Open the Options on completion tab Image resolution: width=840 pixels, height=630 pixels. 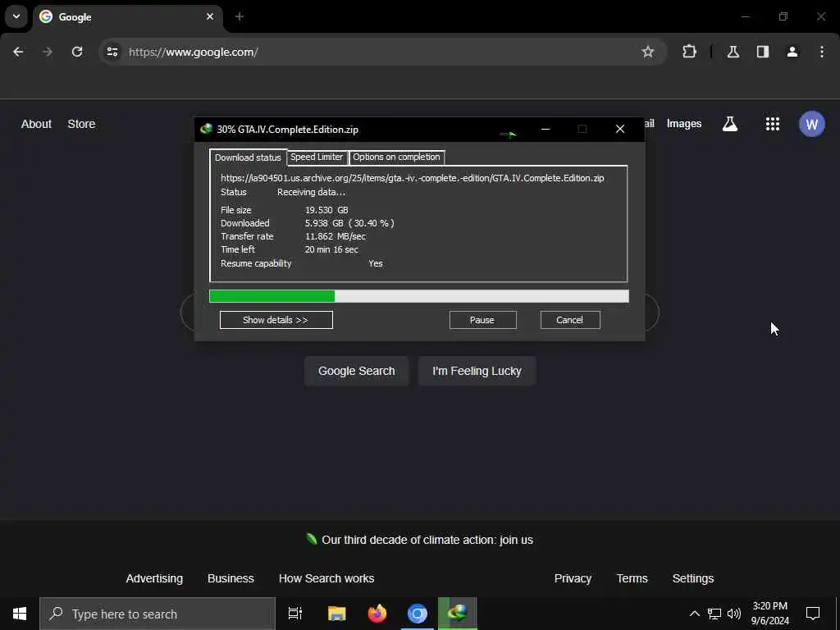click(x=396, y=157)
